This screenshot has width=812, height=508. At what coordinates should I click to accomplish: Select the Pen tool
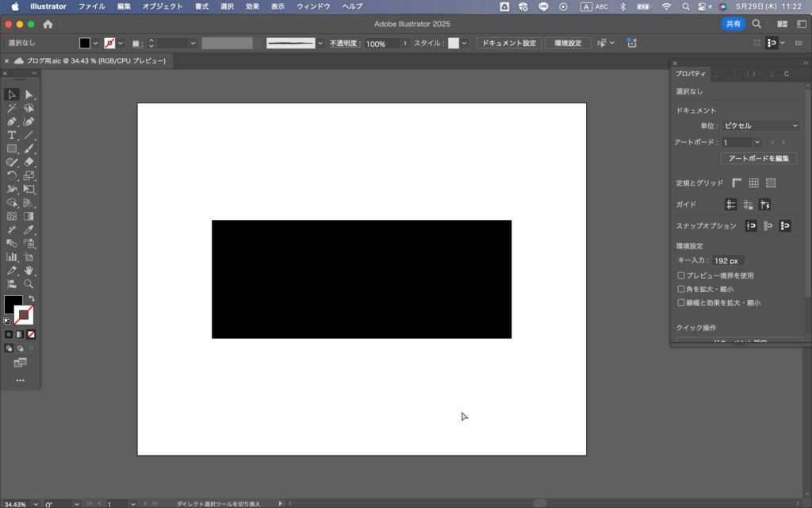(x=11, y=121)
